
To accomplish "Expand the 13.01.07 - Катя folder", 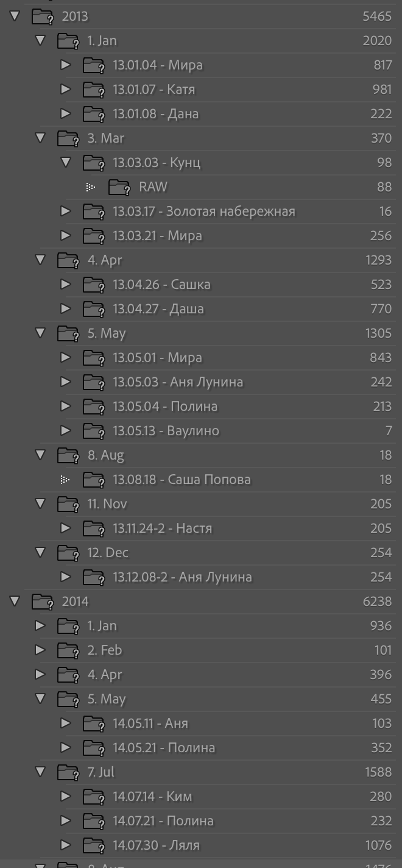I will tap(66, 90).
